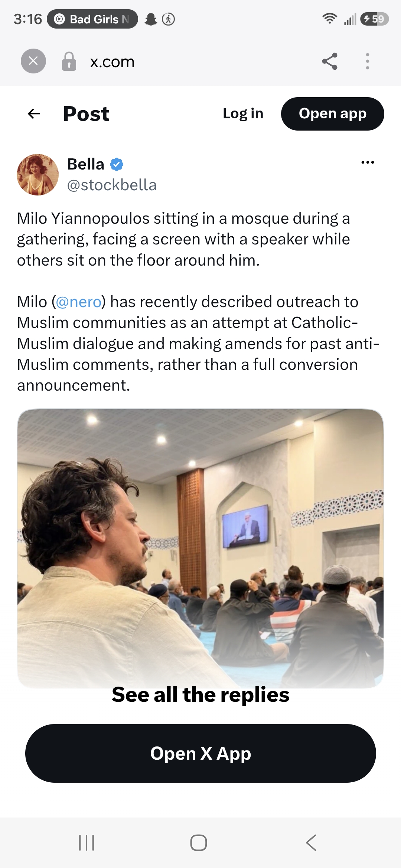This screenshot has width=401, height=868.
Task: Tap the Wi-Fi status icon
Action: 329,19
